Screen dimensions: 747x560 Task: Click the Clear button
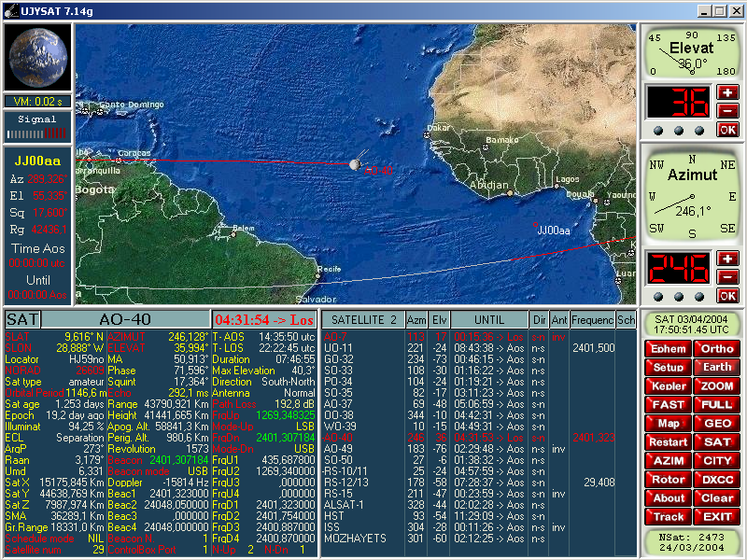pyautogui.click(x=717, y=498)
